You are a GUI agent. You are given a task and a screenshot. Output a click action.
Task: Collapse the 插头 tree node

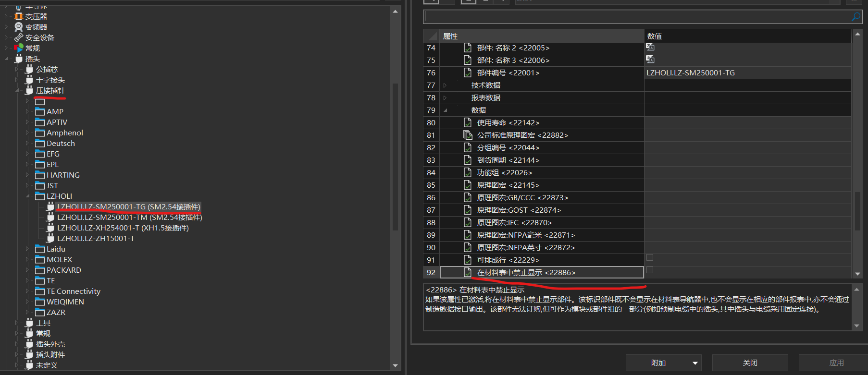(x=7, y=59)
